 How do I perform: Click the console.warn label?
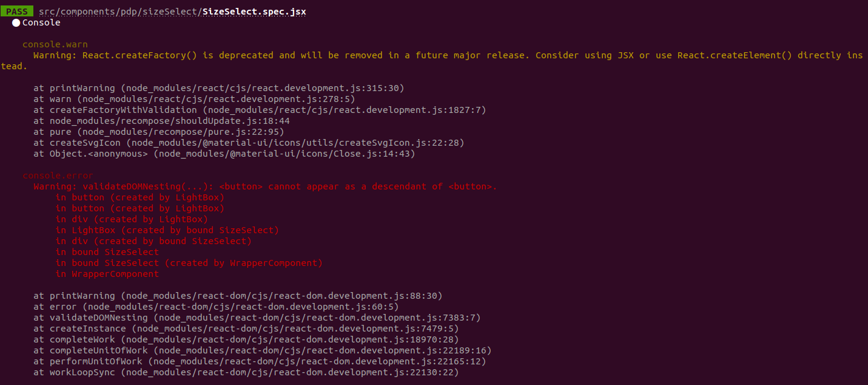pyautogui.click(x=55, y=44)
